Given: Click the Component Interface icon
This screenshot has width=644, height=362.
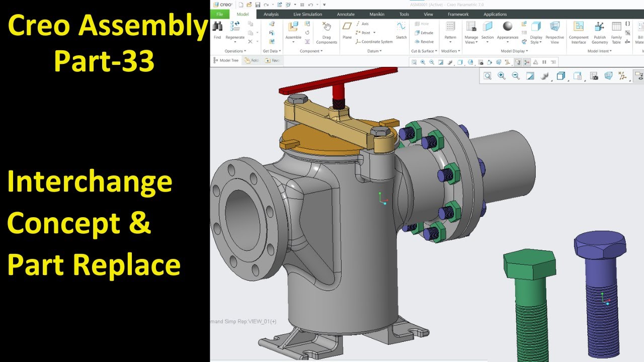Looking at the screenshot, I should tap(579, 27).
